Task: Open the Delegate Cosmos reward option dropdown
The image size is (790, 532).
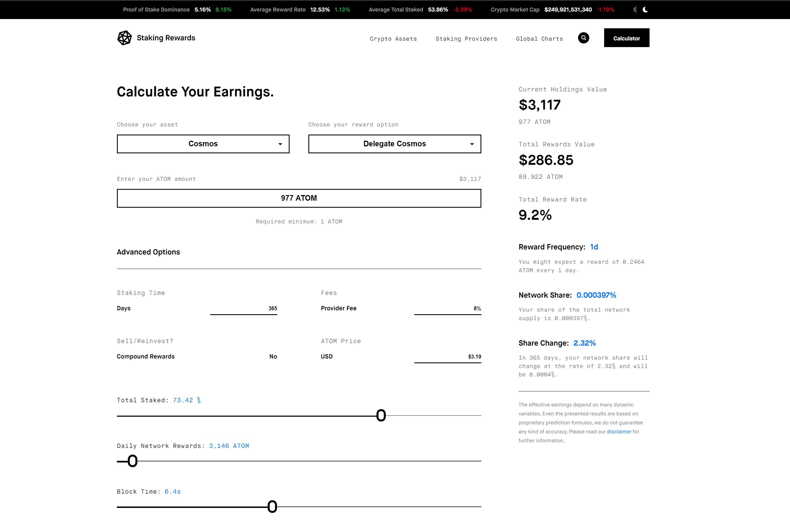Action: [394, 144]
